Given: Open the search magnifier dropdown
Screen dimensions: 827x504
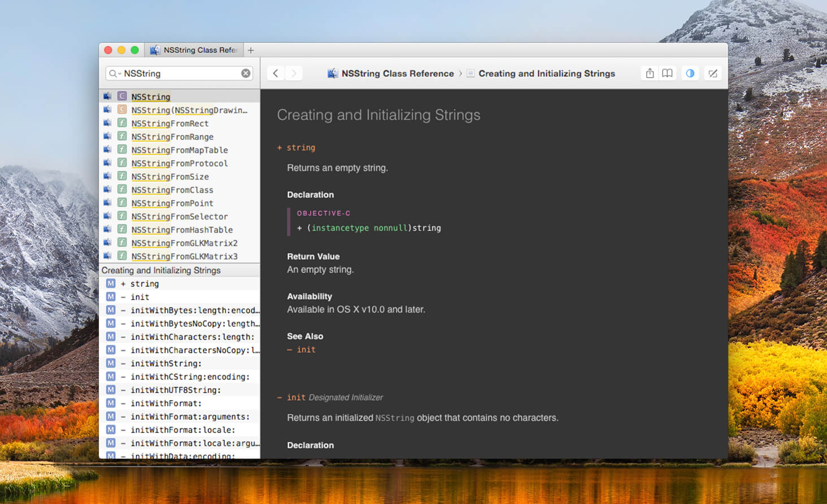Looking at the screenshot, I should point(114,73).
